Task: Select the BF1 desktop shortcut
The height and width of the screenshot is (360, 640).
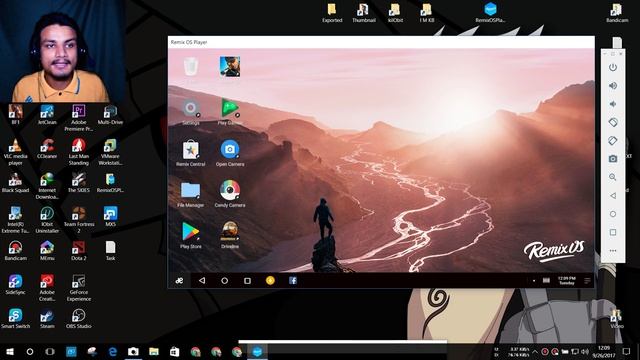Action: click(16, 115)
